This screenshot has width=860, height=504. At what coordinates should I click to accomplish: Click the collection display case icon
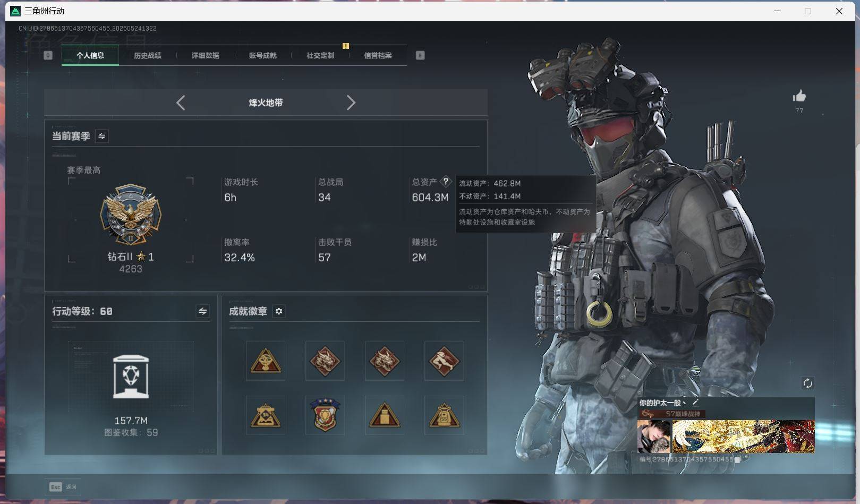(x=131, y=377)
